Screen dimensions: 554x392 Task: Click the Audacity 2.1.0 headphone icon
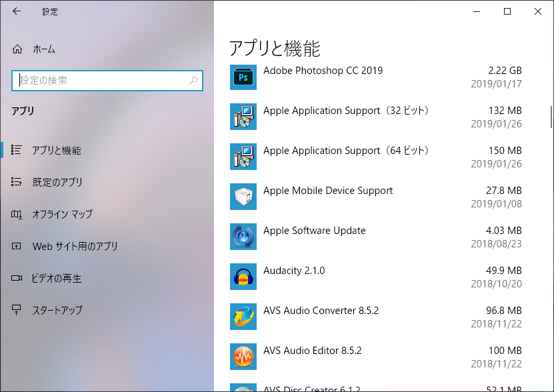coord(243,277)
